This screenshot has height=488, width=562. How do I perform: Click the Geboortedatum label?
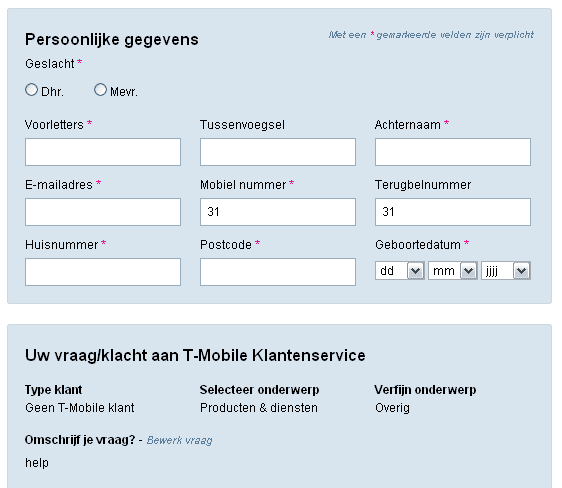(418, 245)
